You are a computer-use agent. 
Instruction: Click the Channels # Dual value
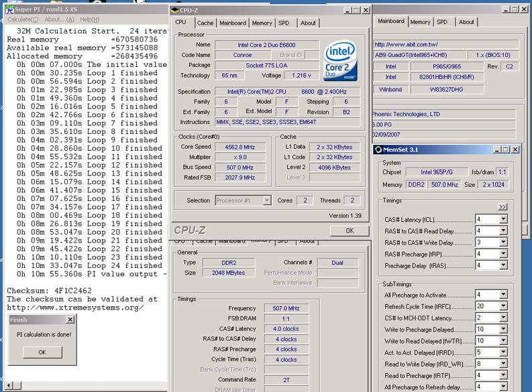337,263
